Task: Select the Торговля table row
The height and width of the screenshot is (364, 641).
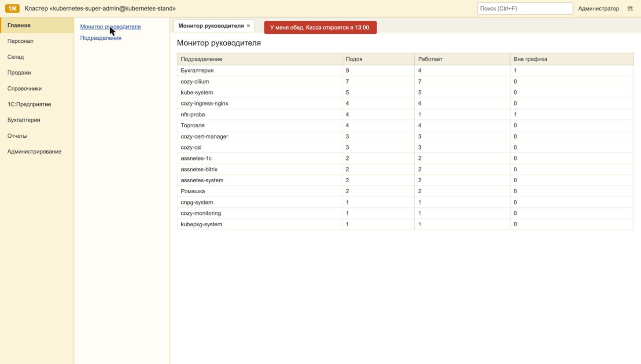Action: (x=405, y=125)
